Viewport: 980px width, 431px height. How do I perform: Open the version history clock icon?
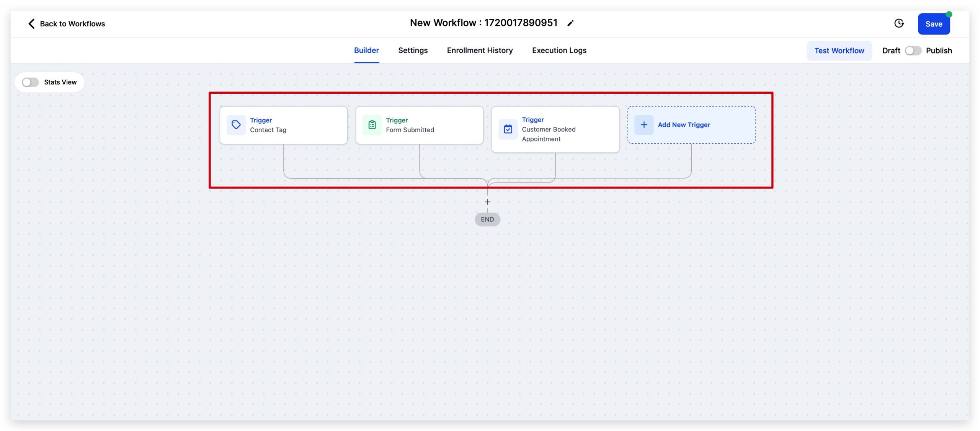click(x=899, y=23)
